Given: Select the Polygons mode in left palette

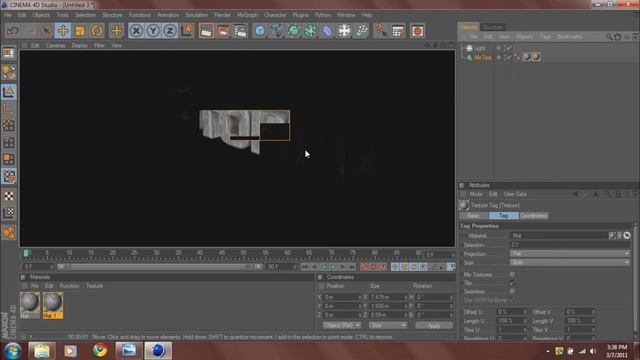Looking at the screenshot, I should coord(9,159).
